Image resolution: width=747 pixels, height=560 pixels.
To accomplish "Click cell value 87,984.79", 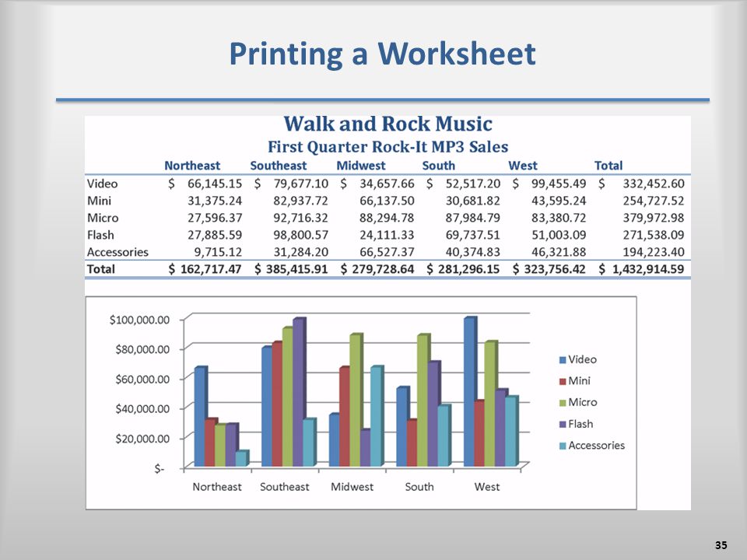I will 473,218.
